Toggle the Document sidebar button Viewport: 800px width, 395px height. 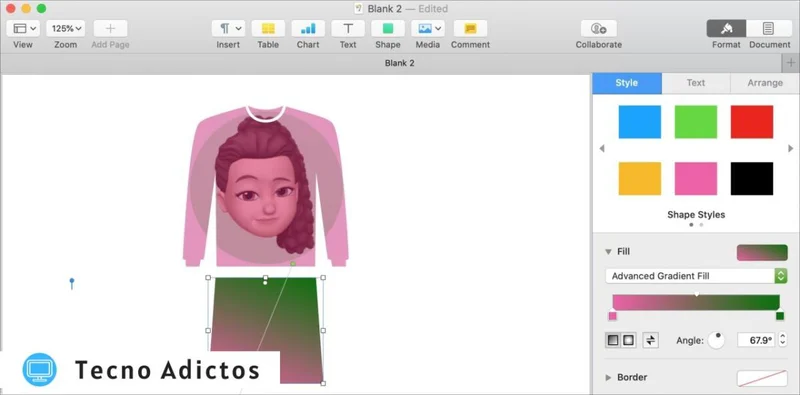pos(768,29)
